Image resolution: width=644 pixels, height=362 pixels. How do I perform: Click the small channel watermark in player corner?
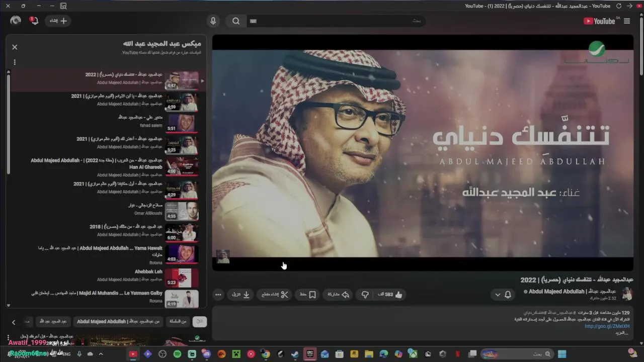tap(223, 256)
